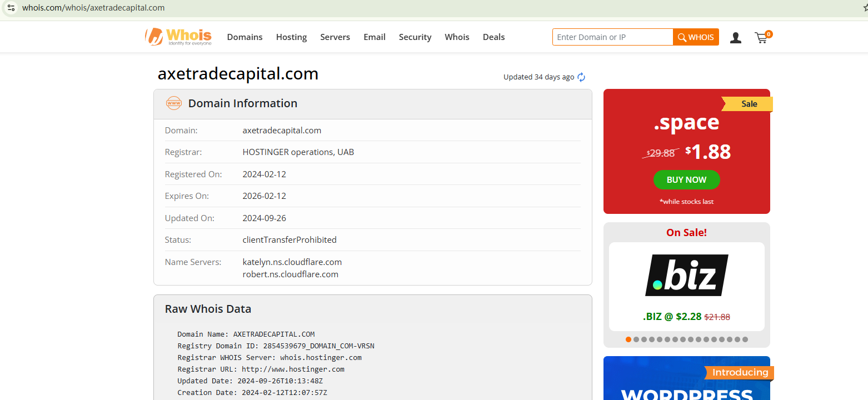Click the Raw Whois Data heading
The width and height of the screenshot is (868, 400).
208,309
